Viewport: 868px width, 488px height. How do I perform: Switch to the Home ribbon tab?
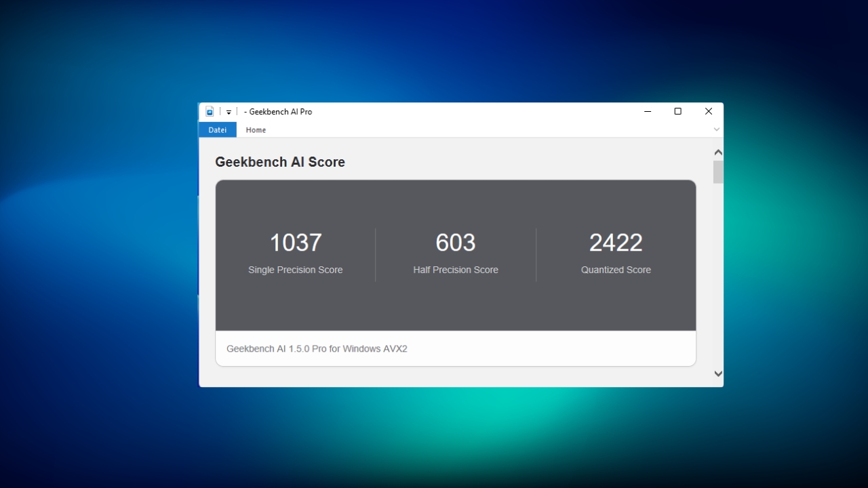(x=256, y=129)
